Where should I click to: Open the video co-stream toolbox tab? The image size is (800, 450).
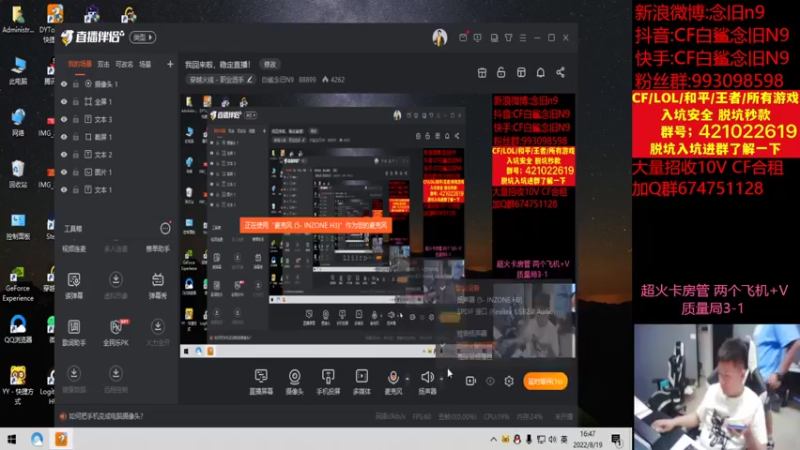tap(74, 249)
